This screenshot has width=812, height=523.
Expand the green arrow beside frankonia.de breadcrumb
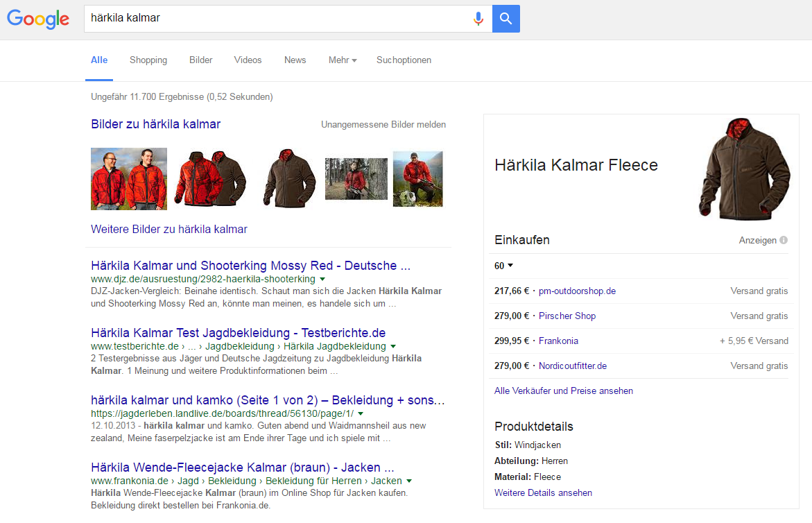(x=409, y=481)
